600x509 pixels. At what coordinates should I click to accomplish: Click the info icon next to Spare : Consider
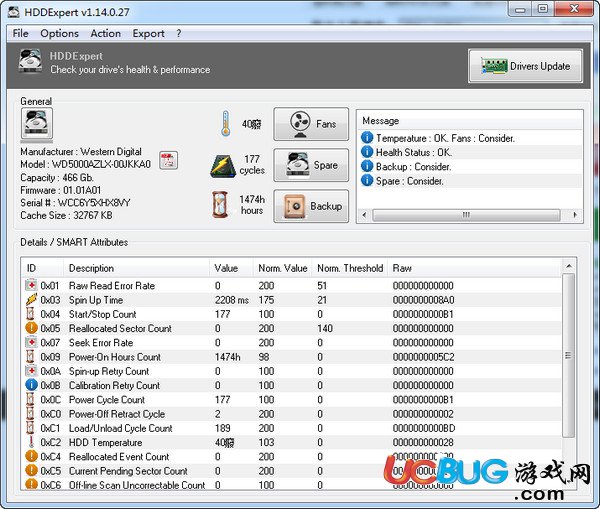[367, 180]
